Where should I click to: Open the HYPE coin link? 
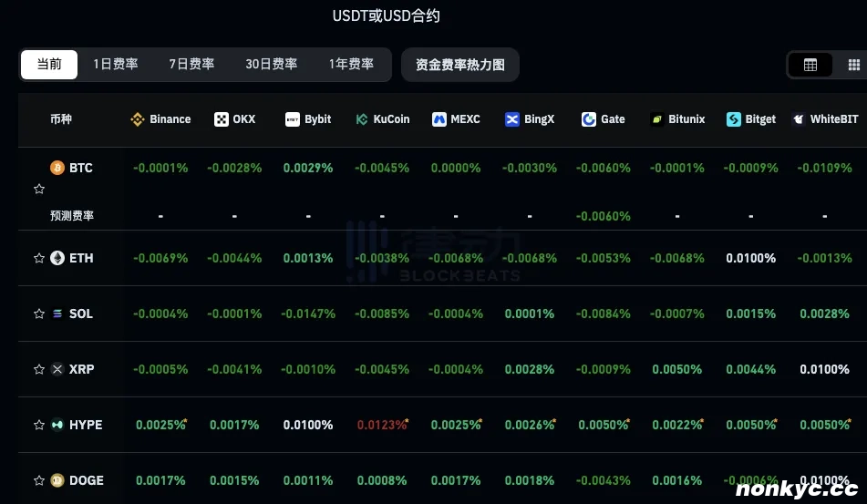85,425
